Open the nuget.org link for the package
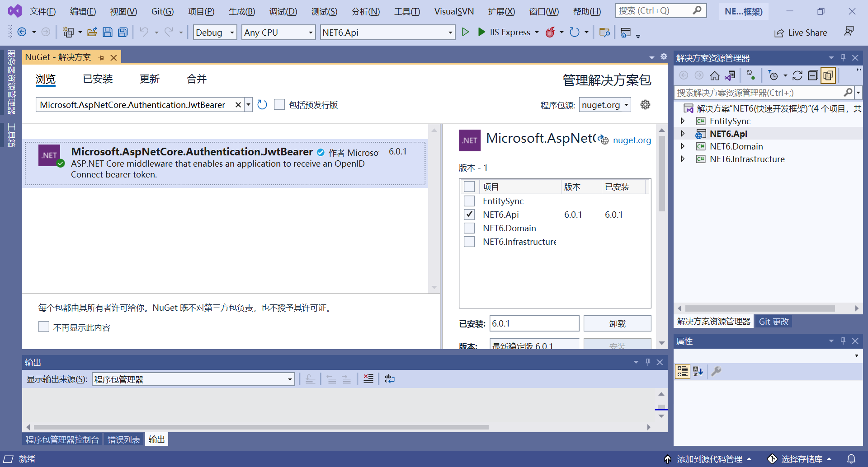The height and width of the screenshot is (467, 868). click(632, 140)
